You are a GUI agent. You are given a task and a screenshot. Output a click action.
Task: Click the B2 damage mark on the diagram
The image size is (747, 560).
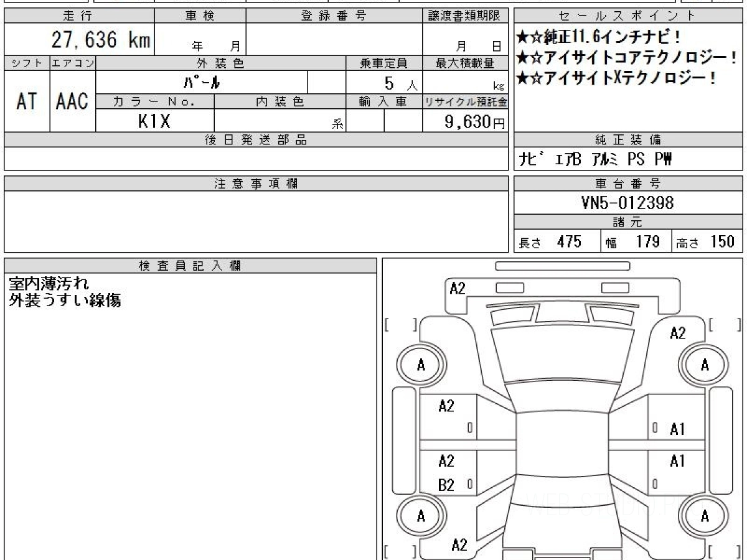446,485
